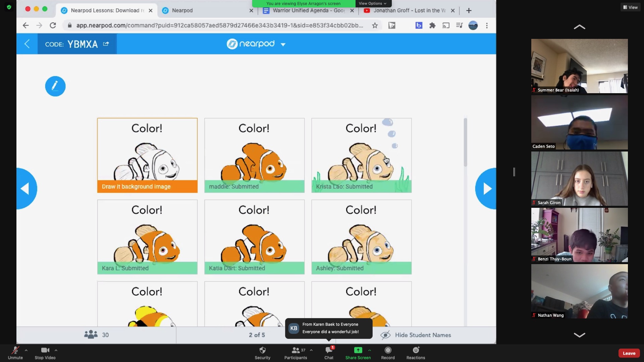Go back with the Nearpod header left chevron
Viewport: 644px width, 362px height.
coord(27,44)
